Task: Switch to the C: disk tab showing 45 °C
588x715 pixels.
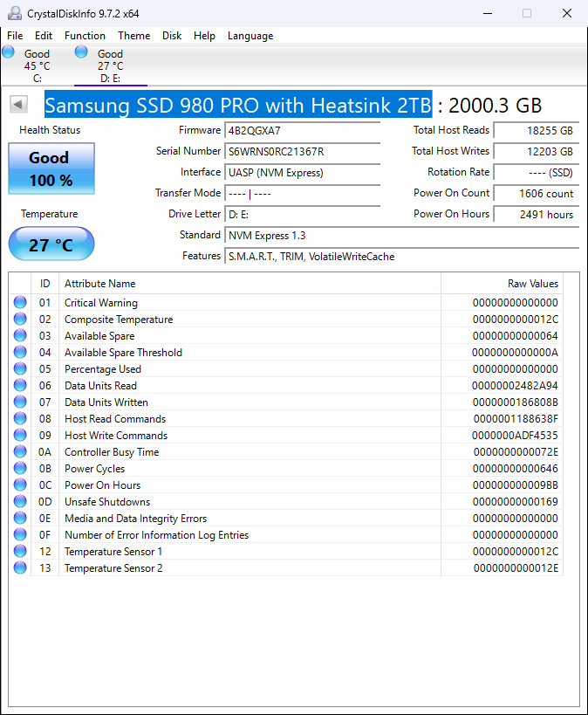Action: [38, 65]
